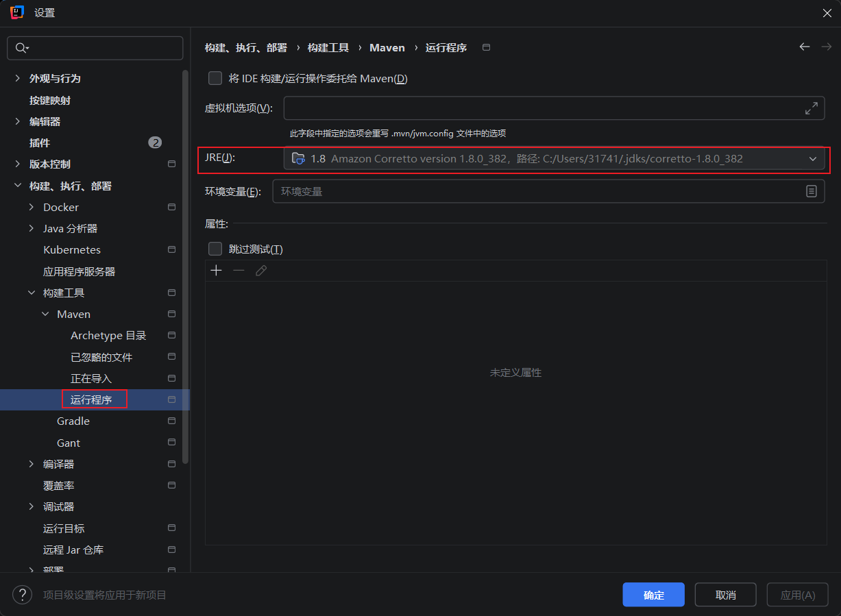Click project-level icon next to Kubernetes
This screenshot has width=841, height=616.
[x=171, y=250]
